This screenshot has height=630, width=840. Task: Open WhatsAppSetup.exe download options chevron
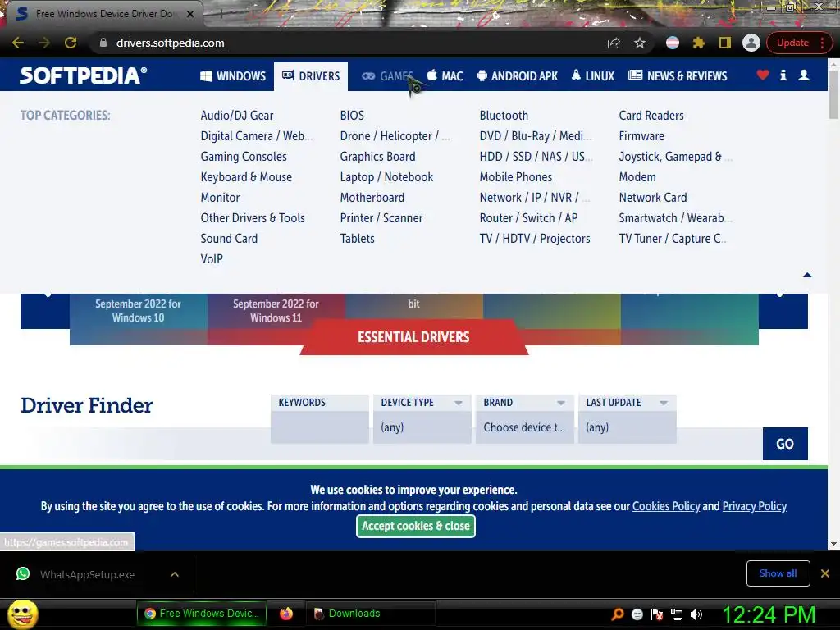pyautogui.click(x=175, y=574)
